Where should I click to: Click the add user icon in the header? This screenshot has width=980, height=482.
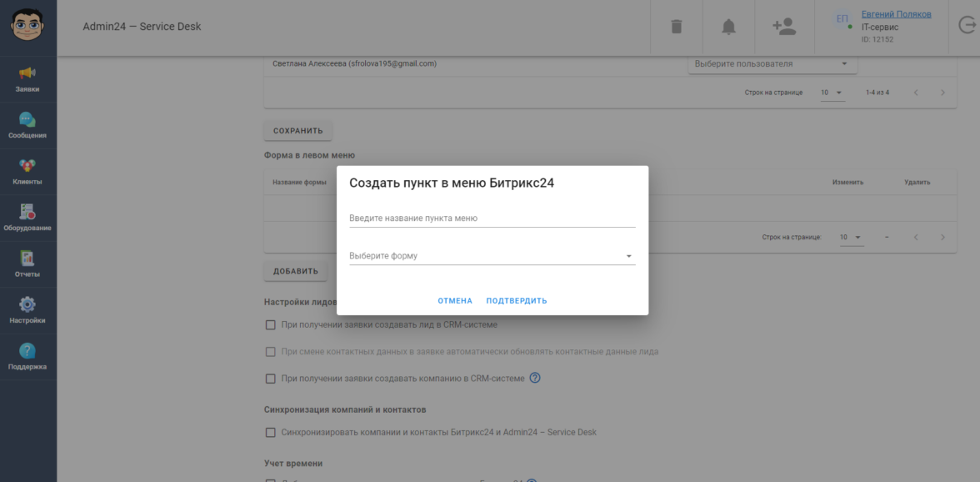[x=783, y=26]
